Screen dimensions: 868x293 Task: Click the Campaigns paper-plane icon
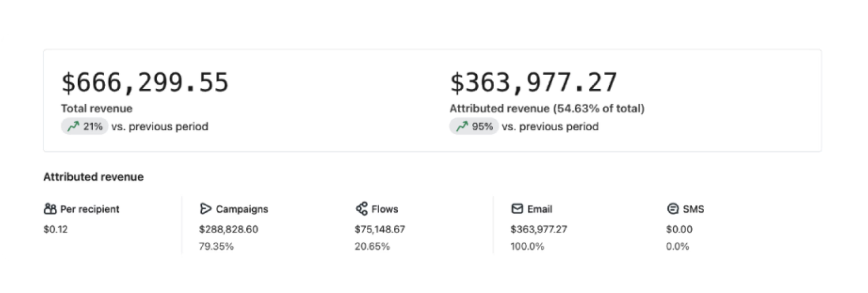click(205, 209)
